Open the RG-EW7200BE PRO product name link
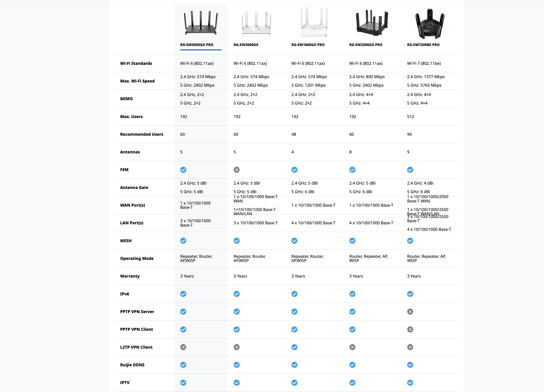Image resolution: width=544 pixels, height=392 pixels. click(423, 45)
